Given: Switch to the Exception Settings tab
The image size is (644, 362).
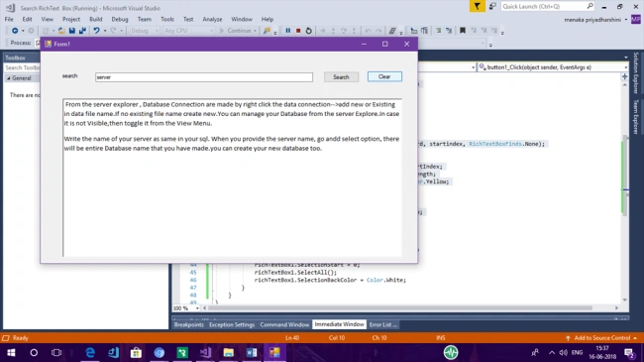Looking at the screenshot, I should [x=232, y=324].
